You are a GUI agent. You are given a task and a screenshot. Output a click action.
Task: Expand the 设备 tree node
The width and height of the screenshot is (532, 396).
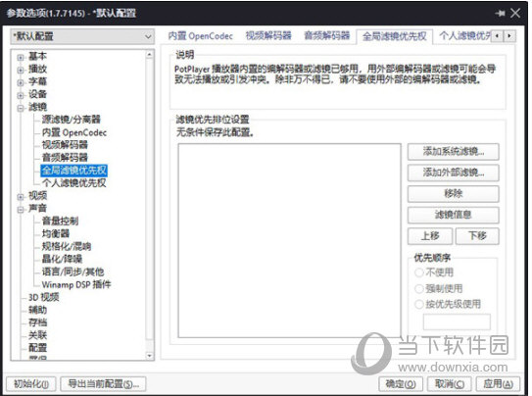[21, 95]
